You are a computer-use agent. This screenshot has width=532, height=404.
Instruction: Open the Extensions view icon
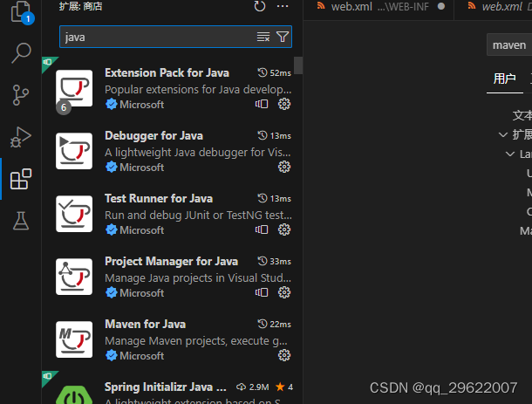coord(21,179)
